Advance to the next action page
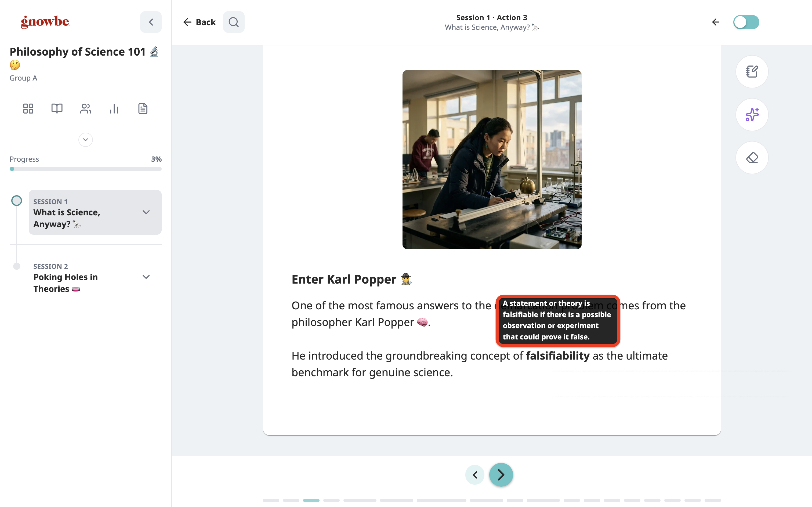 501,475
